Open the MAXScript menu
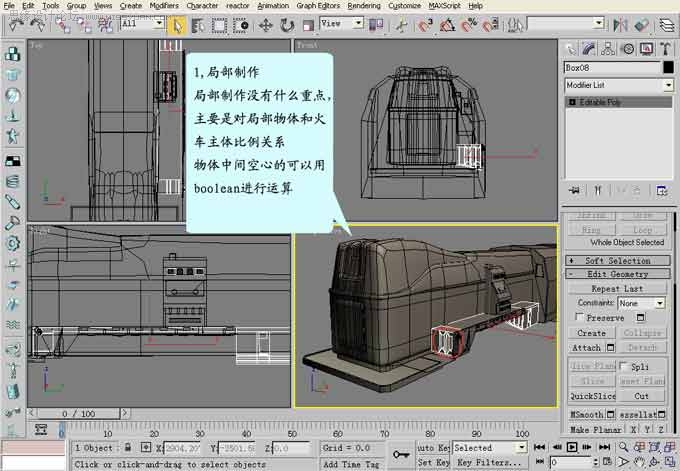The width and height of the screenshot is (680, 471). 444,6
